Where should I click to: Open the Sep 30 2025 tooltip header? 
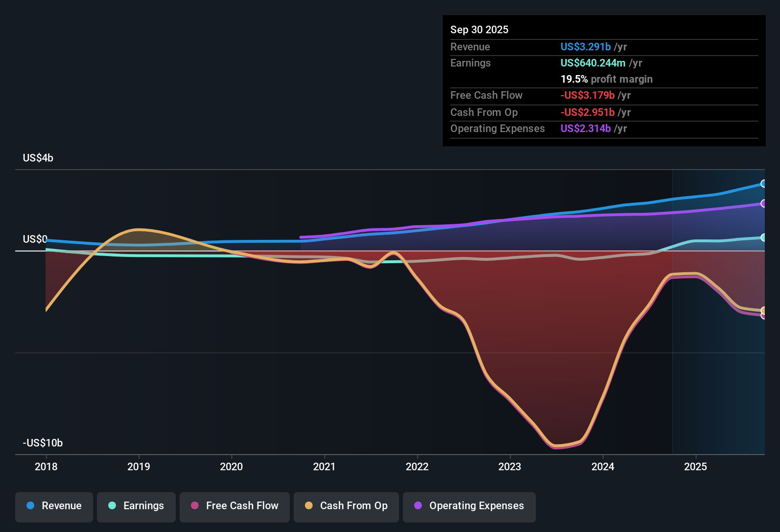click(479, 29)
